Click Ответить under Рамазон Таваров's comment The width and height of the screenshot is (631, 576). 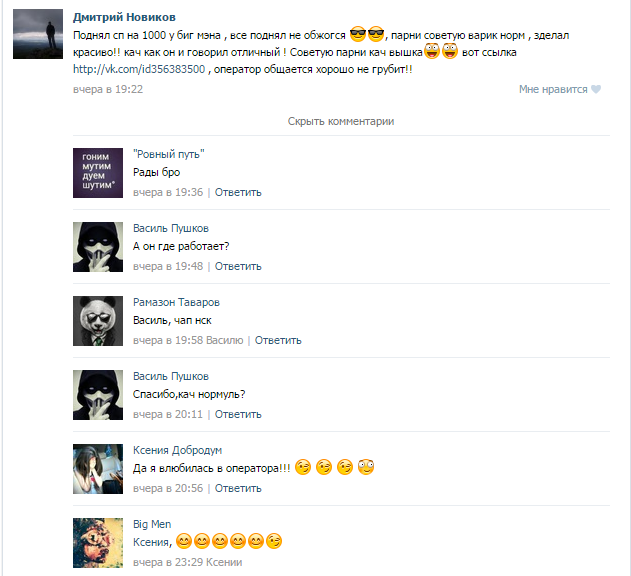(x=278, y=341)
